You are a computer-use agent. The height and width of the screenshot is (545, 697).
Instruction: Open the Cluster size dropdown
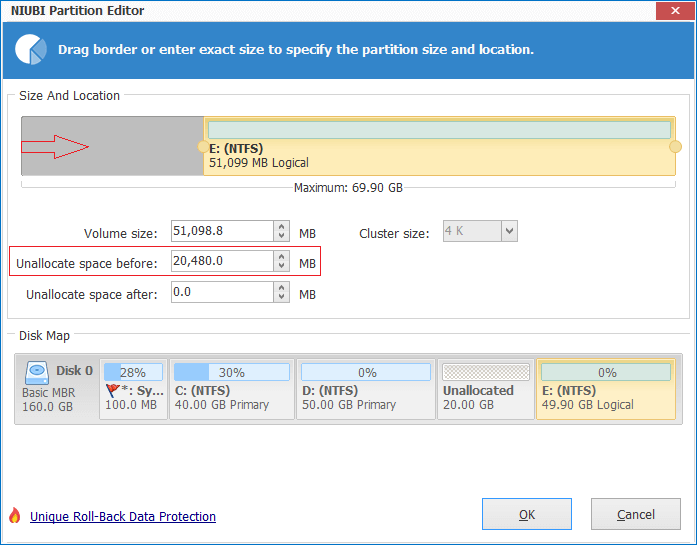click(x=509, y=232)
